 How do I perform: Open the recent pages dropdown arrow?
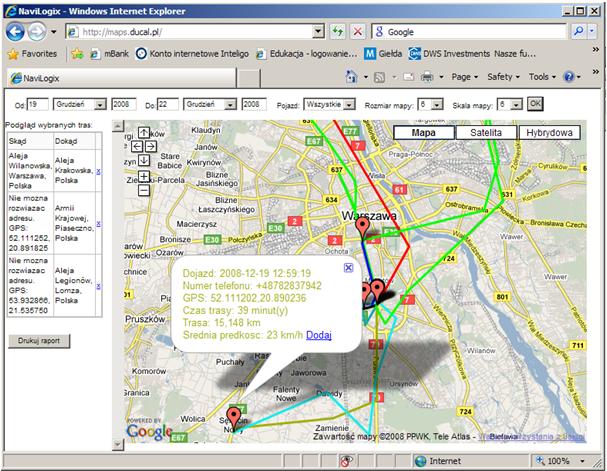[53, 32]
